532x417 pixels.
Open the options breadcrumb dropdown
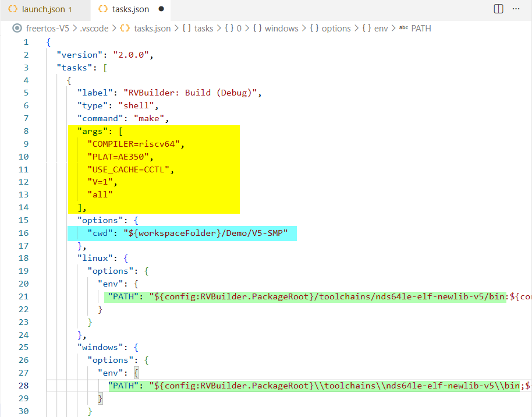(335, 28)
